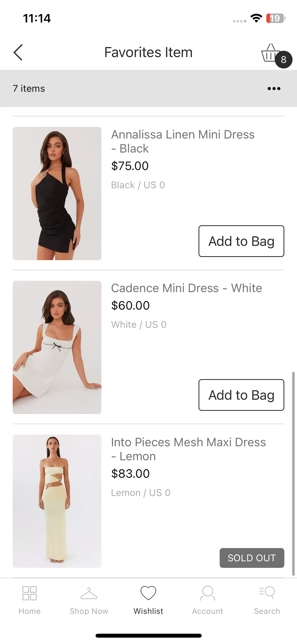This screenshot has width=297, height=644.
Task: Open Annalissa Linen Mini Dress title
Action: [x=183, y=141]
